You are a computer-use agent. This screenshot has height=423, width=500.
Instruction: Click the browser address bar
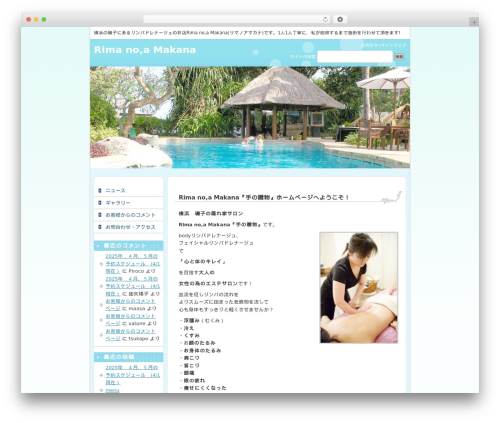(237, 20)
